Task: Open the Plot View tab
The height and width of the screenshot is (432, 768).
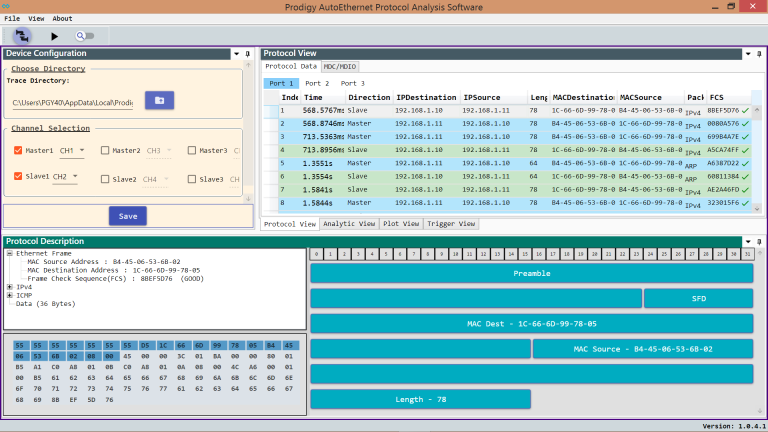Action: pos(401,224)
